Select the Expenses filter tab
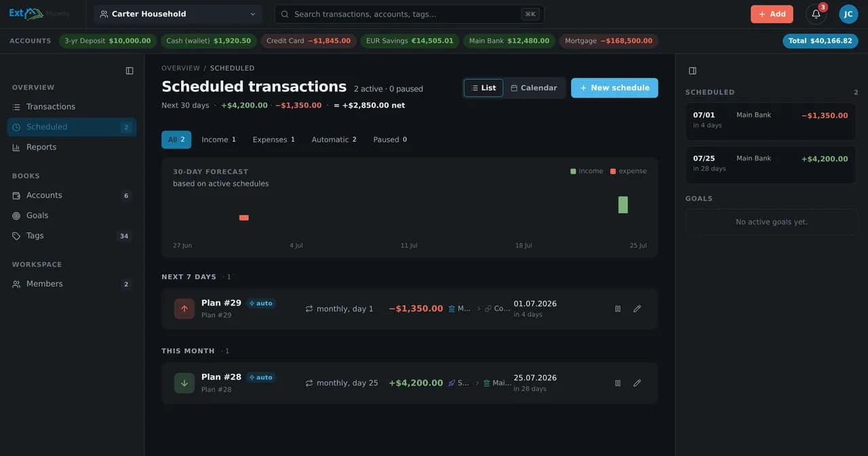Image resolution: width=868 pixels, height=456 pixels. click(x=274, y=140)
